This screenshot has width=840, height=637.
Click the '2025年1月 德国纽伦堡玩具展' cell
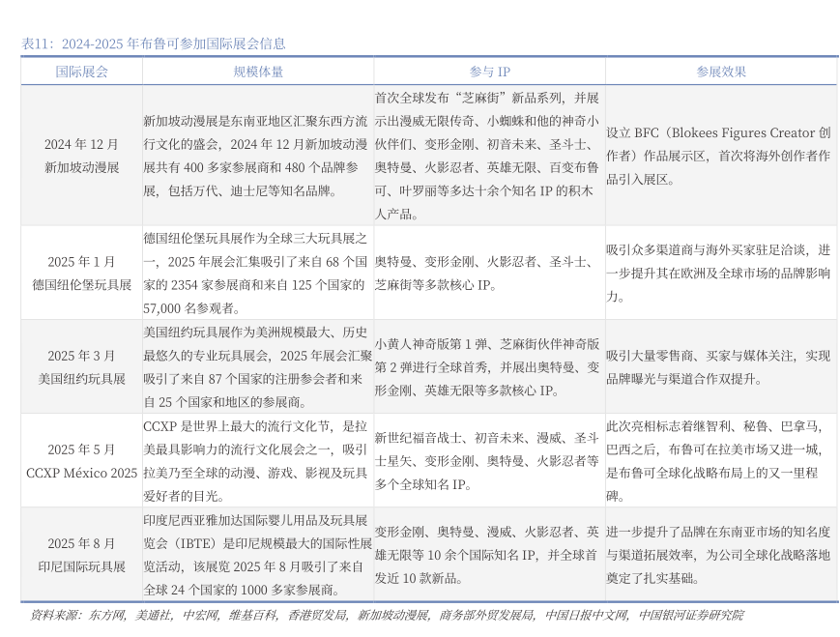[82, 273]
